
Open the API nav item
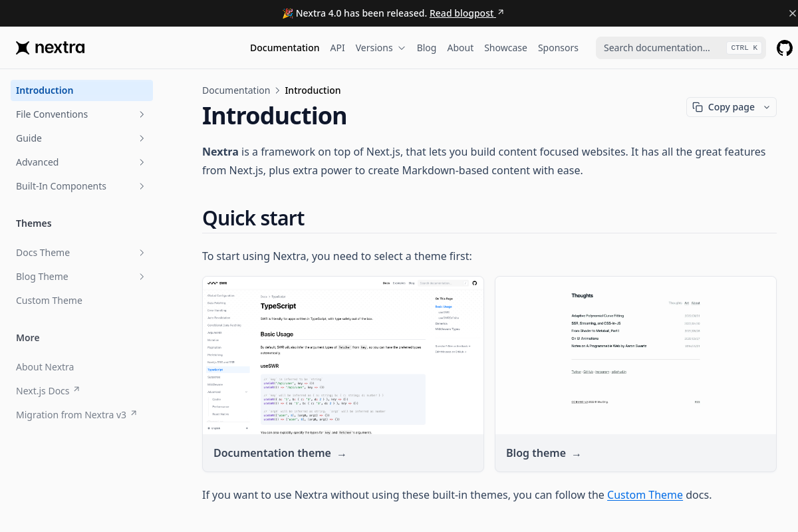click(338, 48)
